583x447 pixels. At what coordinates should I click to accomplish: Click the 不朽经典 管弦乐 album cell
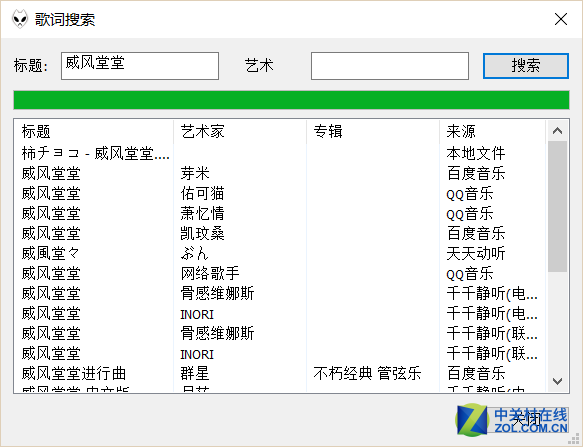(x=367, y=373)
